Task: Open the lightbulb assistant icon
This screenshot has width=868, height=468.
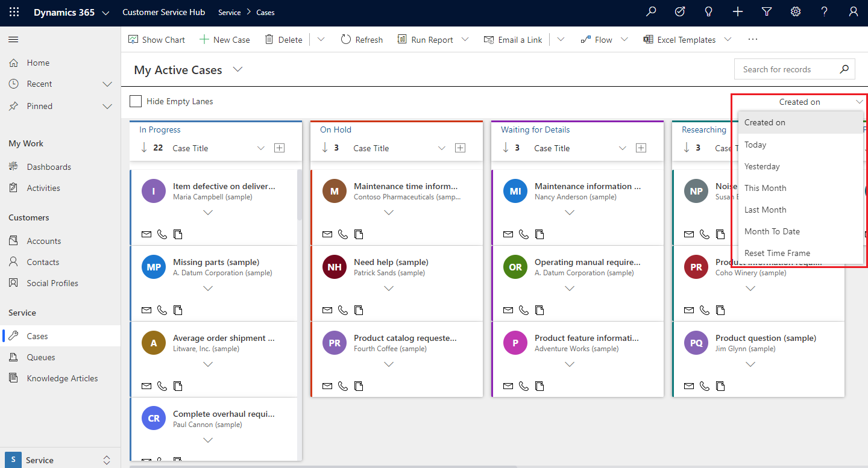Action: point(709,12)
